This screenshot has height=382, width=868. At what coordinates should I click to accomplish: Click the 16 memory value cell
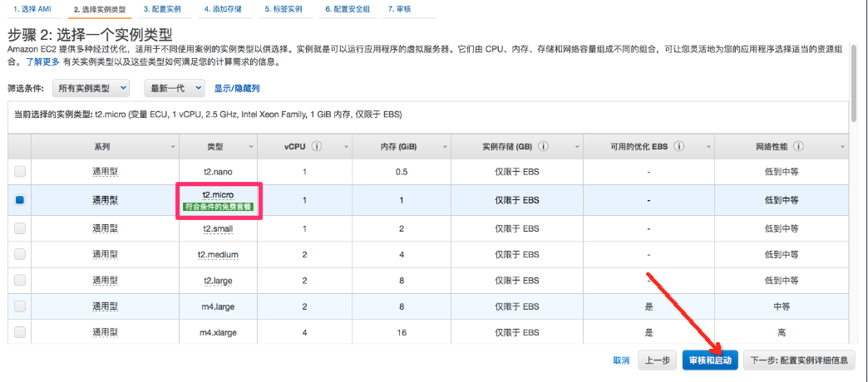[402, 332]
